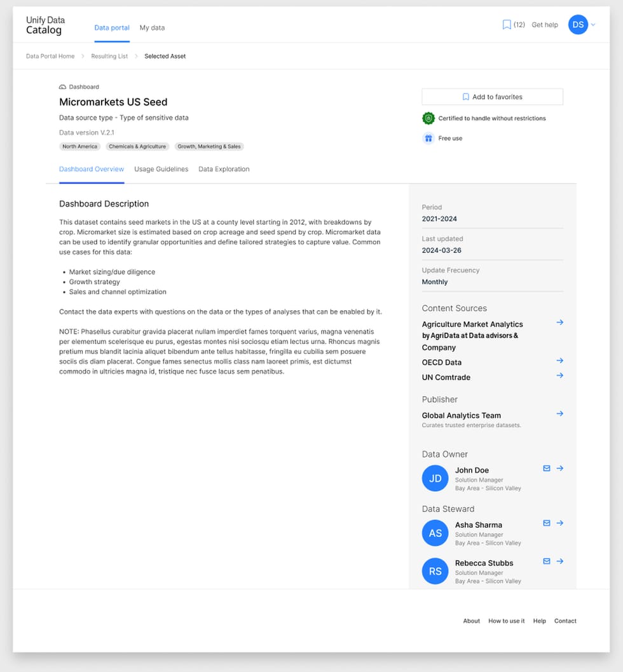Click the Market sizing/due diligence bullet
The width and height of the screenshot is (623, 672).
click(x=112, y=272)
